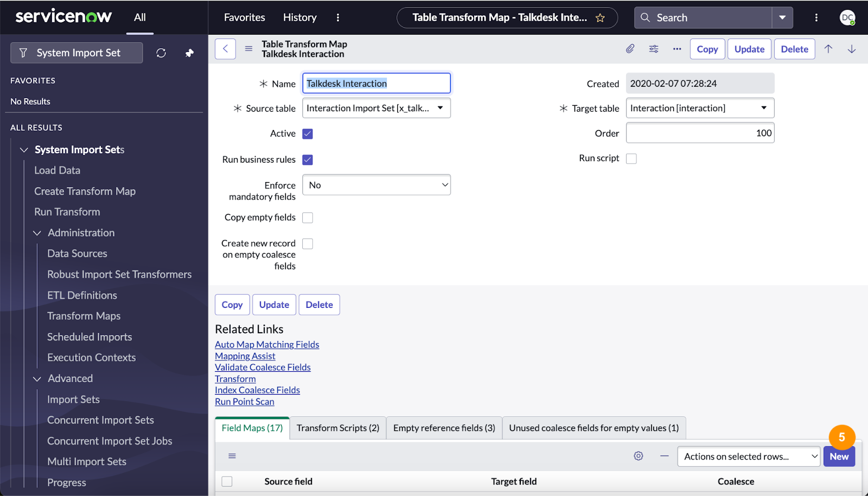Favorite this page with the star icon
868x496 pixels.
pyautogui.click(x=600, y=18)
